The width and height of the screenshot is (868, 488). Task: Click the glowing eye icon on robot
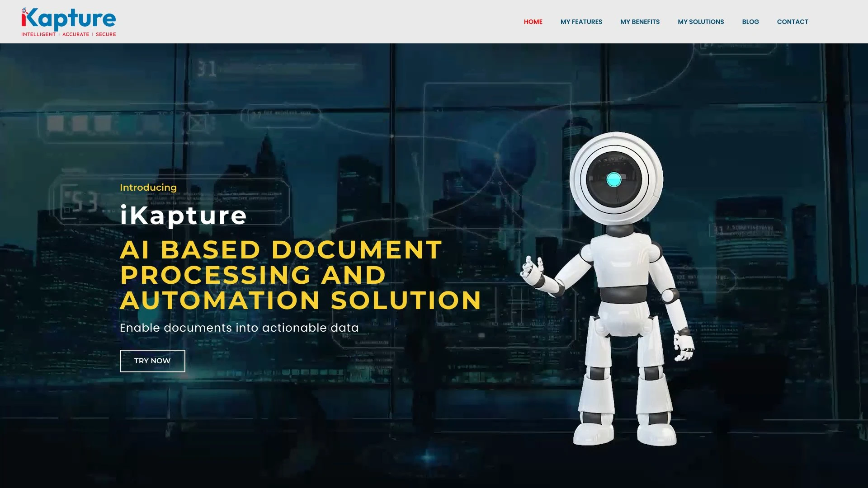click(613, 180)
